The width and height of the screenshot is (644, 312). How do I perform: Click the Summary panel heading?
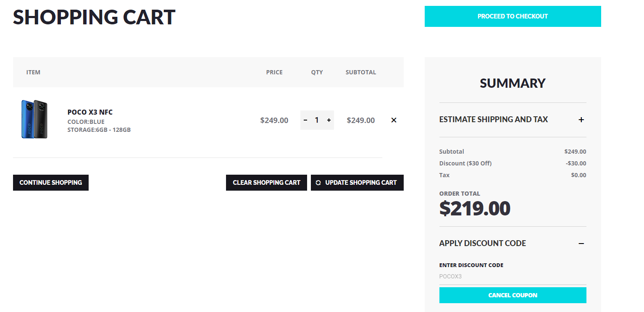[x=513, y=83]
